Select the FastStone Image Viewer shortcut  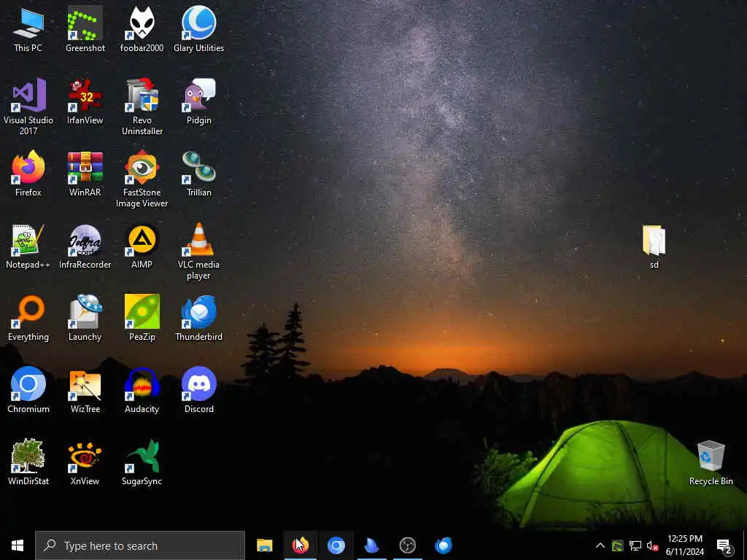point(142,179)
